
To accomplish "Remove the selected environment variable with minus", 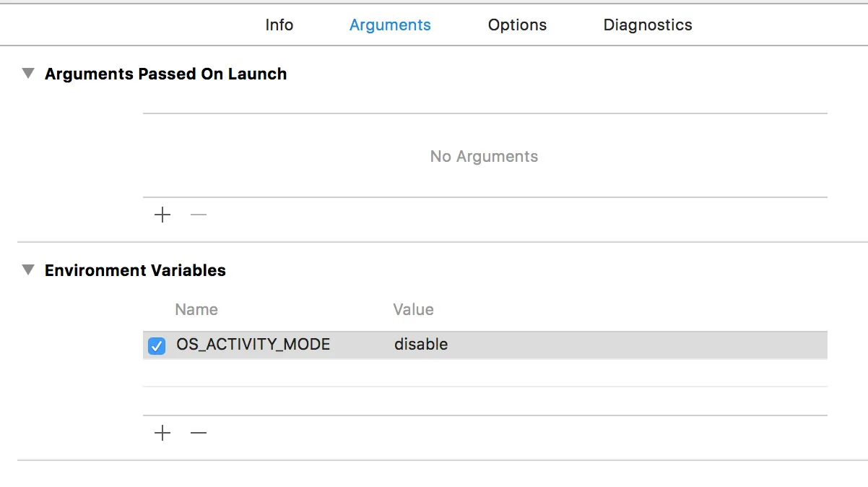I will tap(199, 433).
